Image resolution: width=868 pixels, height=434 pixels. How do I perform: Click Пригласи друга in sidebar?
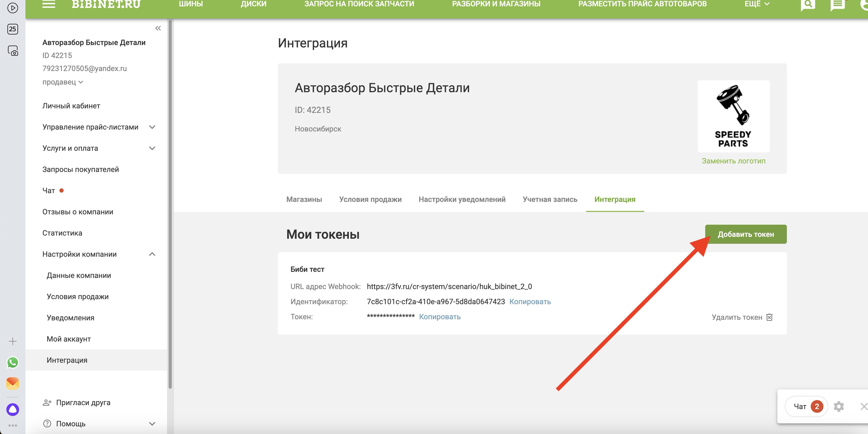(x=83, y=402)
